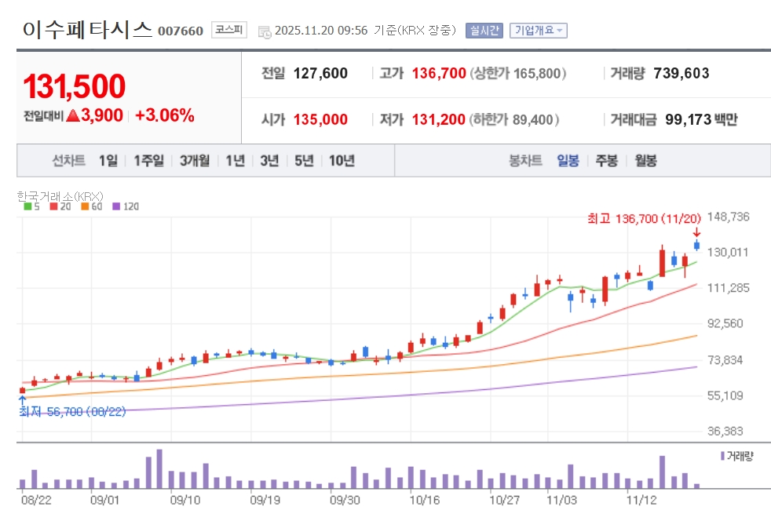Switch to 월봉 monthly candle chart
This screenshot has width=771, height=532.
point(645,161)
